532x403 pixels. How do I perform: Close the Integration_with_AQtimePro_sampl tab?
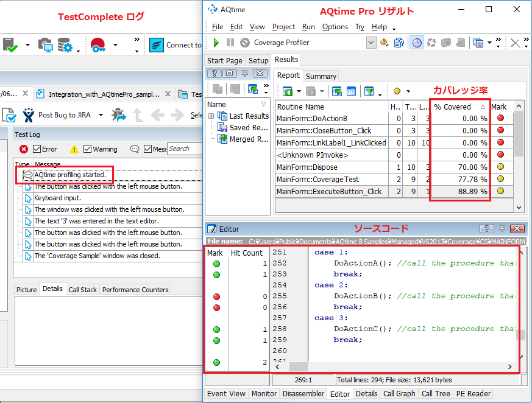point(168,94)
